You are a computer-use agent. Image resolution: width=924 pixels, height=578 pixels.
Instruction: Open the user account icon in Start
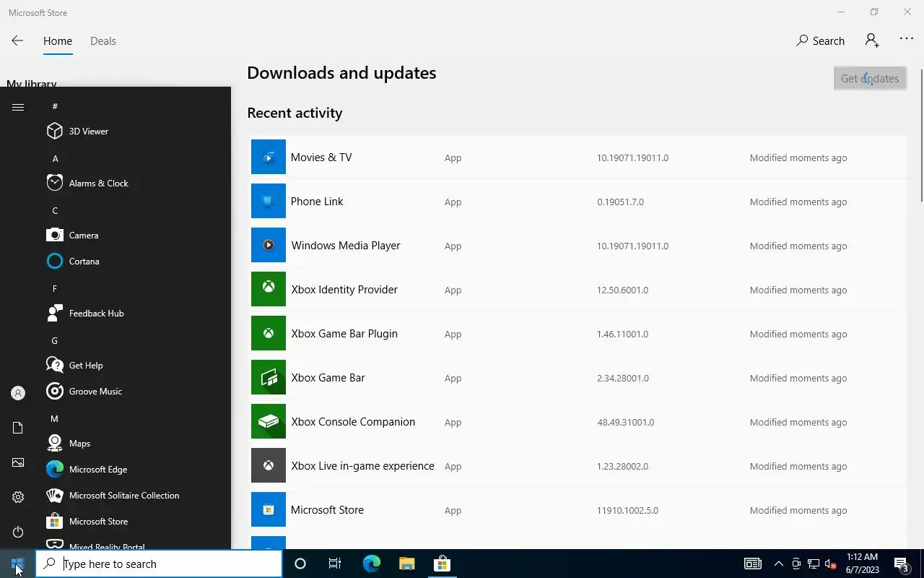click(18, 393)
